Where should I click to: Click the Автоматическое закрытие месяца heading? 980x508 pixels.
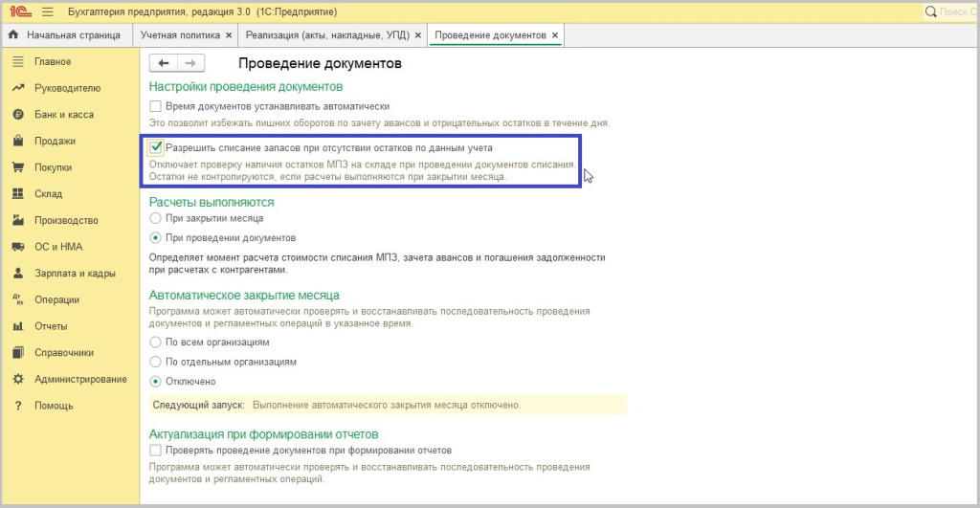[244, 295]
